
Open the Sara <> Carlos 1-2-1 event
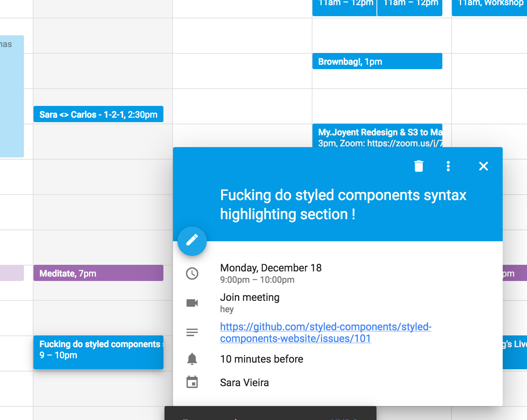click(98, 114)
